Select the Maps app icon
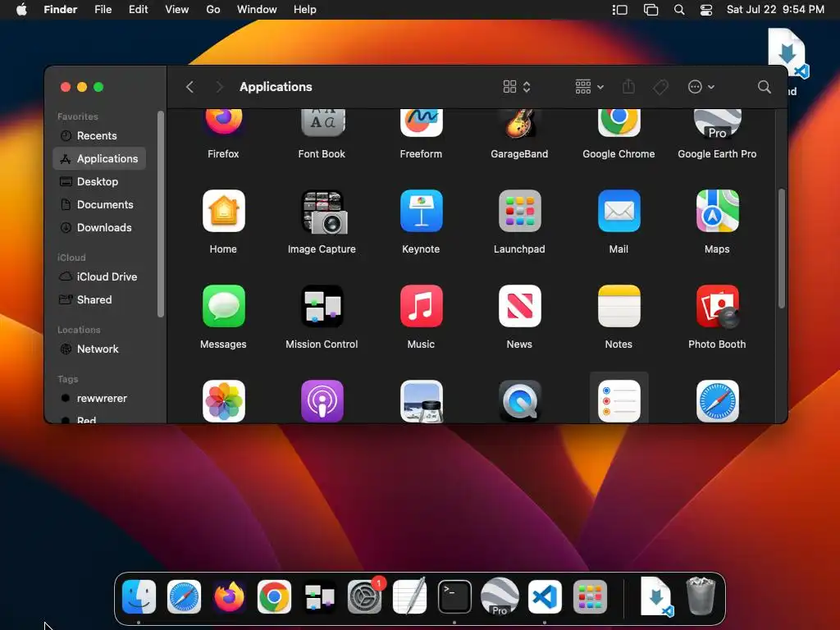This screenshot has height=630, width=840. tap(717, 211)
